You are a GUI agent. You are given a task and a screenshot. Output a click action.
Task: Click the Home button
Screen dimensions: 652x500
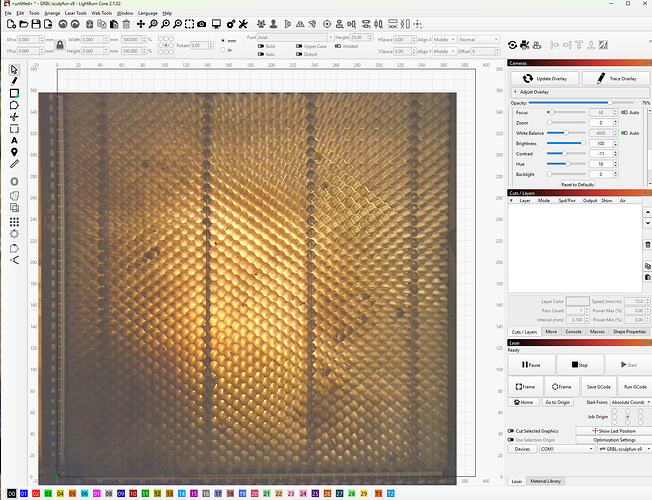tap(524, 402)
